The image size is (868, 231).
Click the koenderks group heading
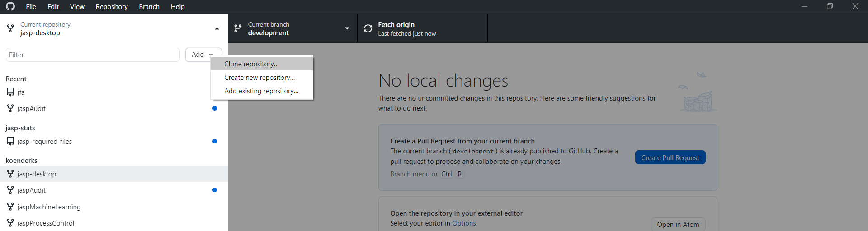point(22,161)
